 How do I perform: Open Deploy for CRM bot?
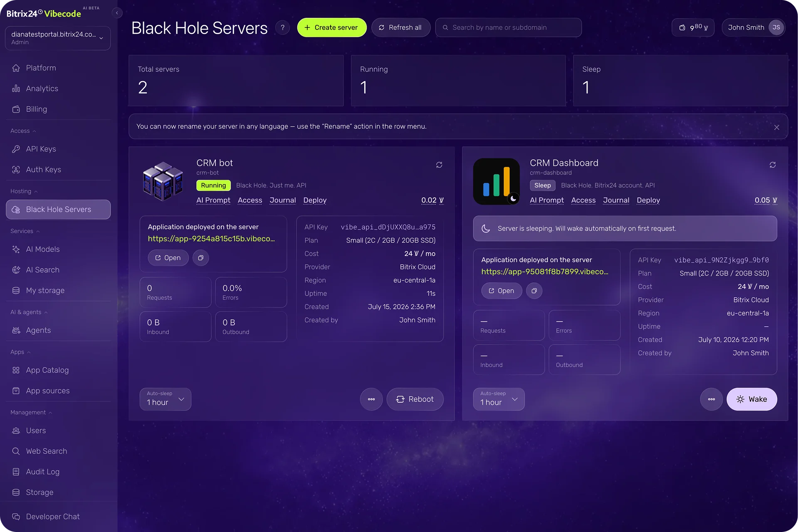[x=315, y=200]
